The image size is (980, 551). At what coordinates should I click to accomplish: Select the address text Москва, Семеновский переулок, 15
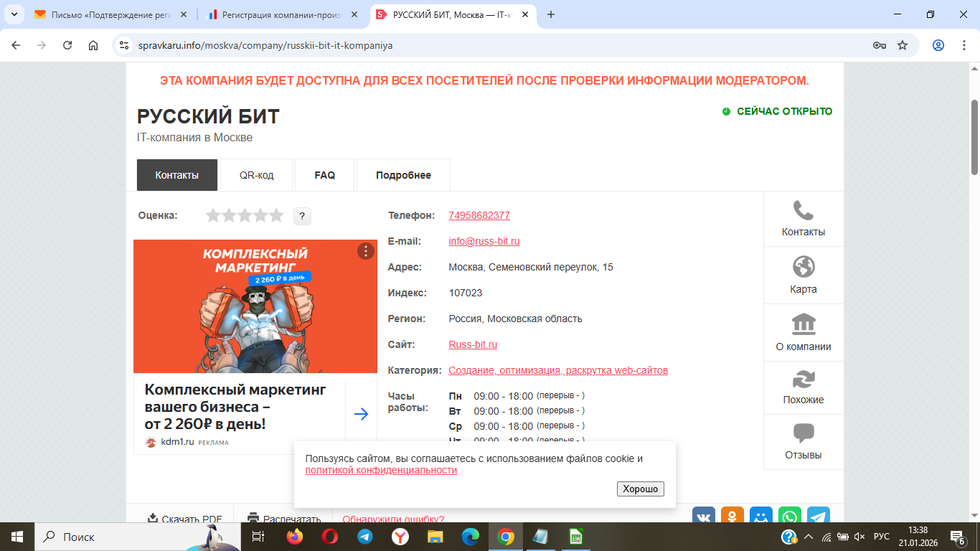(531, 267)
